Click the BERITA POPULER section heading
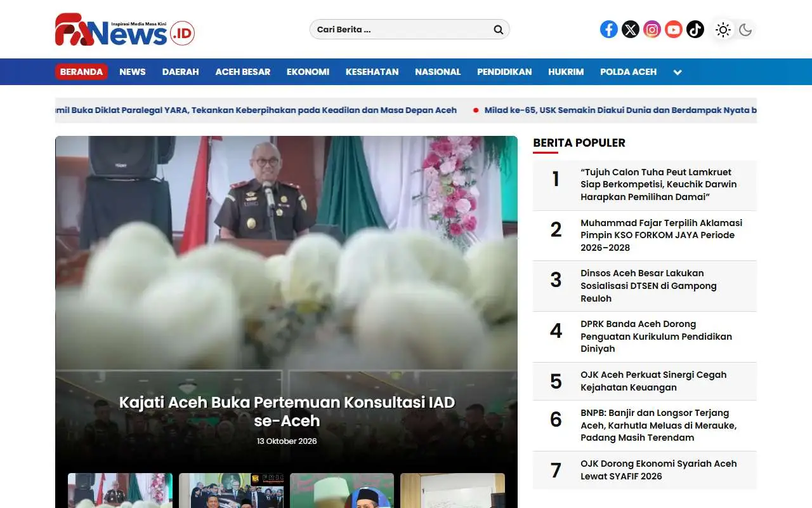The width and height of the screenshot is (812, 508). (579, 143)
